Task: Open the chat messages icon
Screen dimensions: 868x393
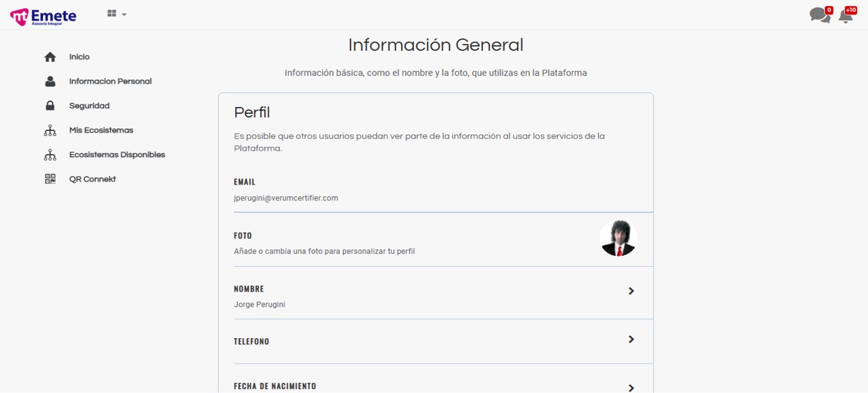Action: click(x=819, y=15)
